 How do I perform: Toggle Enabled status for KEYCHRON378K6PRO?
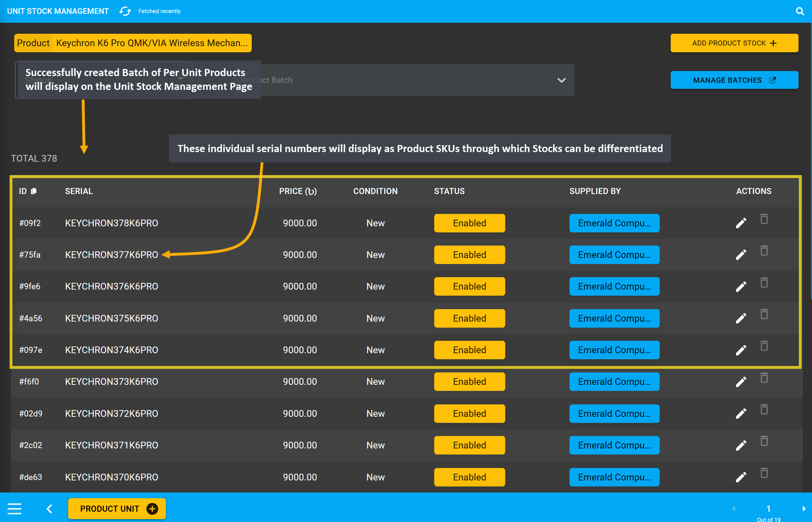(x=469, y=223)
